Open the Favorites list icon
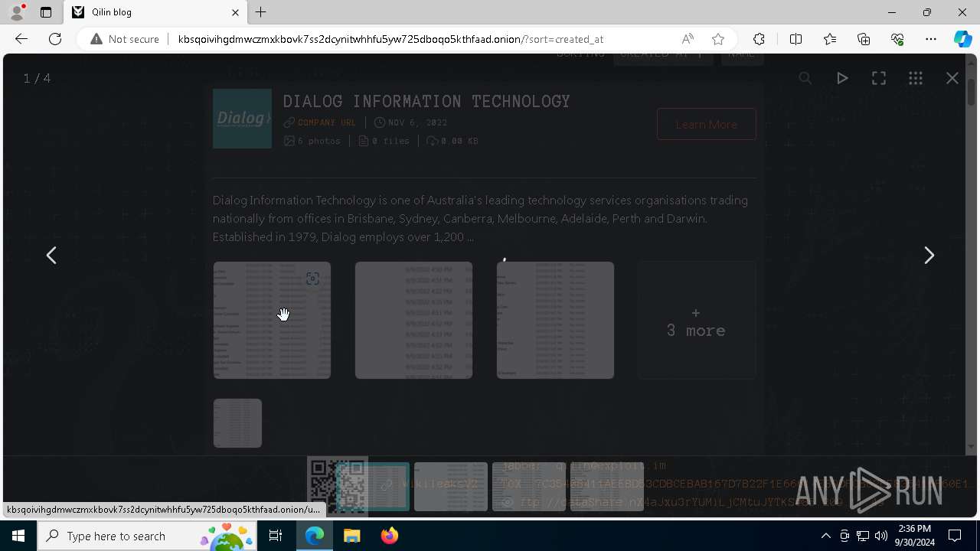This screenshot has width=980, height=551. [830, 39]
